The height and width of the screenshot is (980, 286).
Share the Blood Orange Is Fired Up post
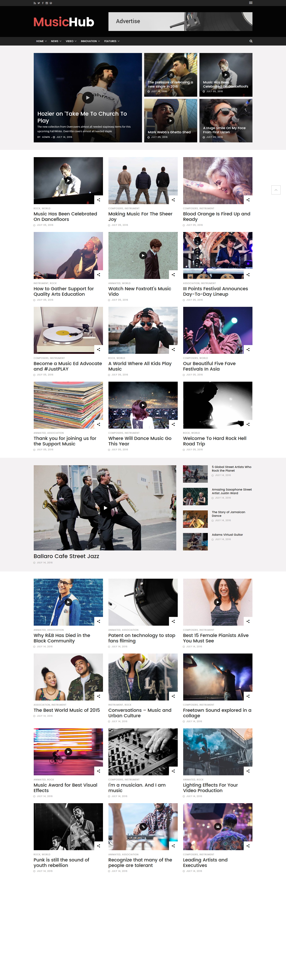coord(248,200)
